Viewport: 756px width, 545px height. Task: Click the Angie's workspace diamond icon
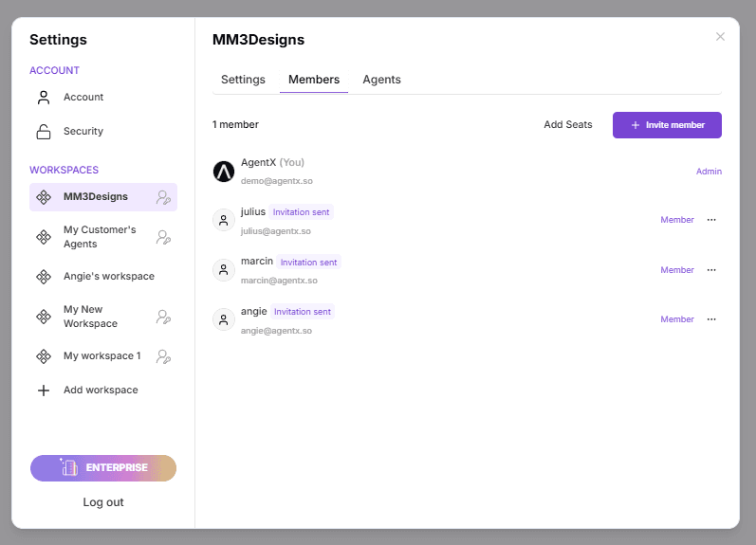[44, 277]
